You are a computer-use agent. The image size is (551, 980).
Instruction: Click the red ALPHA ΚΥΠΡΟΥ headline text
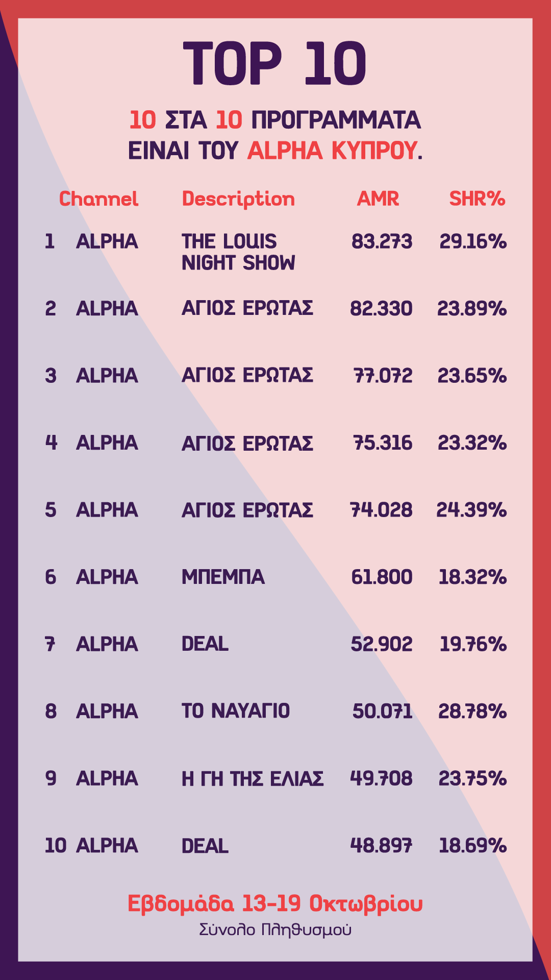[x=335, y=151]
